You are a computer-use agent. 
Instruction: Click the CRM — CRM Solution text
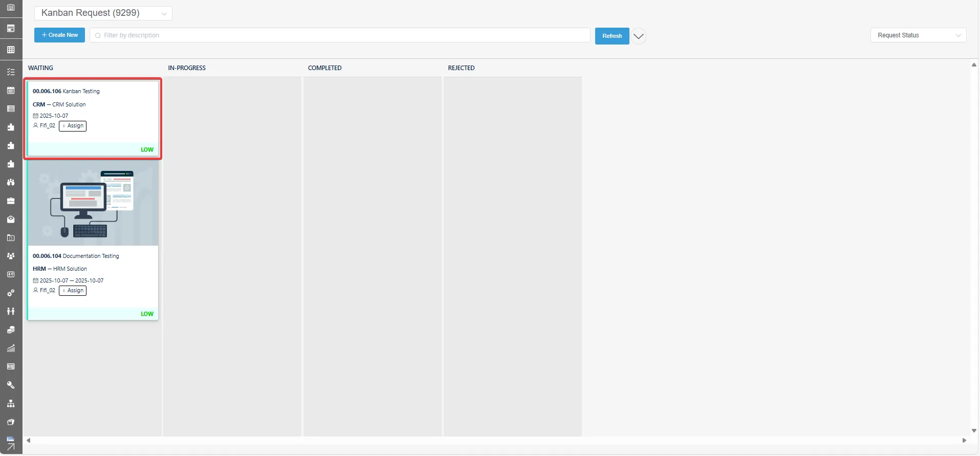(59, 104)
